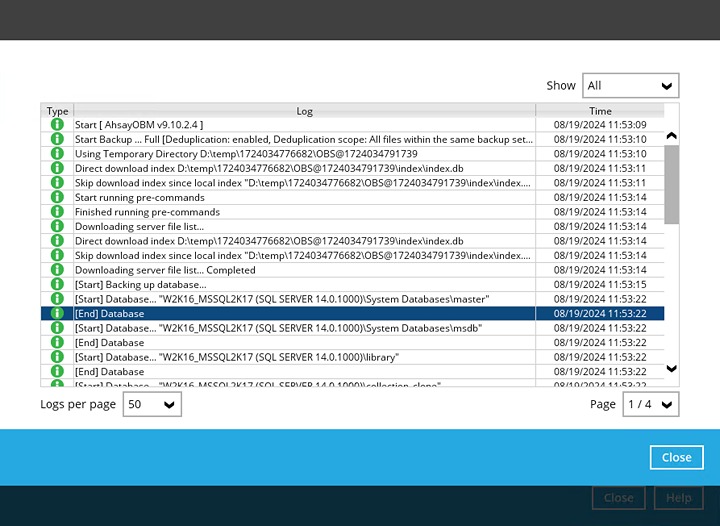Click the dimmed Help button
Viewport: 720px width, 526px height.
[x=678, y=498]
